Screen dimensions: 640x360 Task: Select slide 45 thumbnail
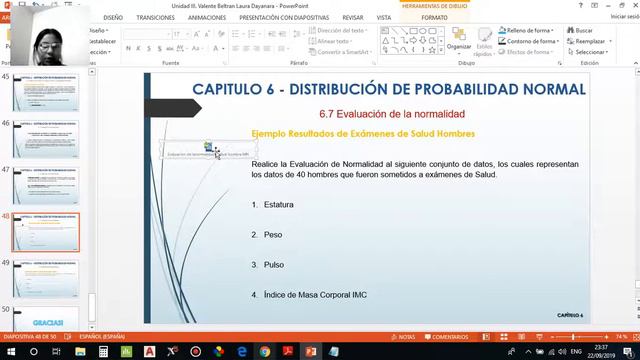point(46,93)
